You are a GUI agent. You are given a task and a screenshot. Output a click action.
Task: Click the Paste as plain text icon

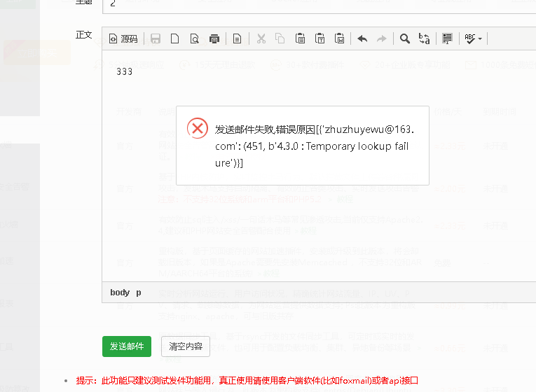click(320, 39)
